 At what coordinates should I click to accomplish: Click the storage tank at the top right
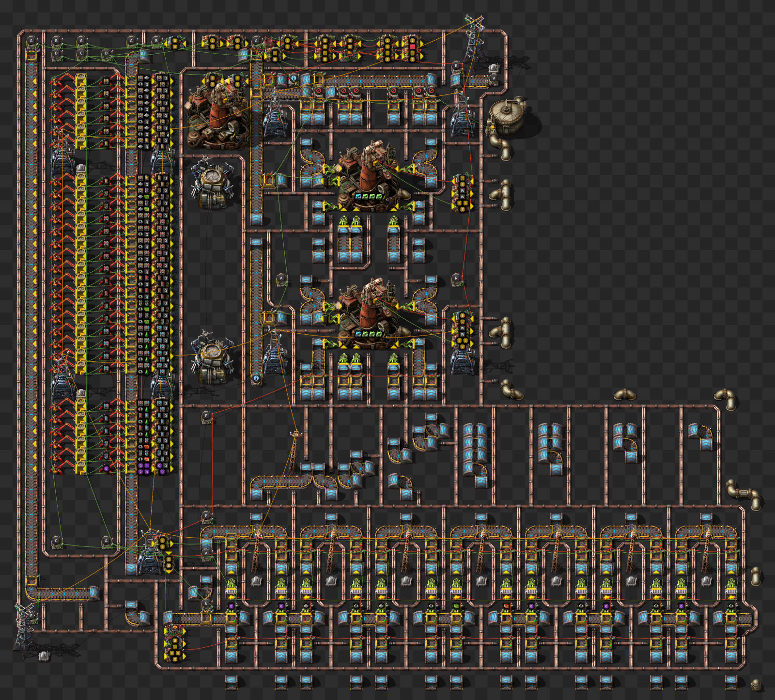point(507,118)
